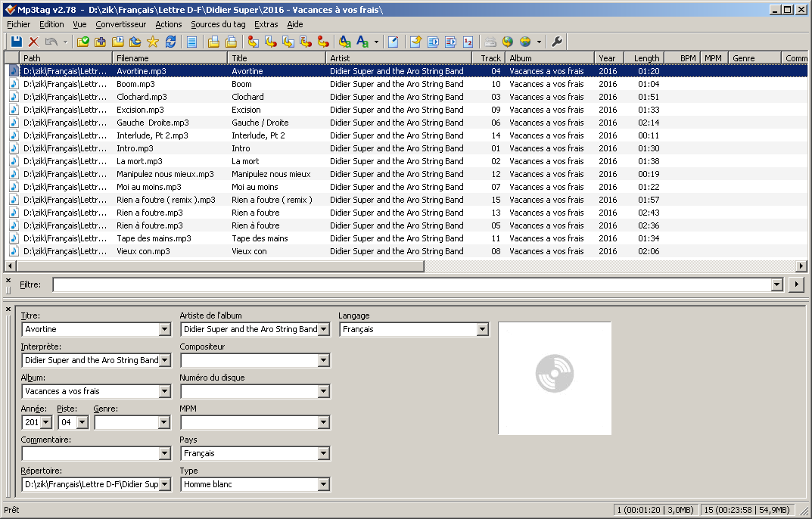Expand the Album combo box dropdown
This screenshot has width=812, height=519.
click(x=165, y=392)
